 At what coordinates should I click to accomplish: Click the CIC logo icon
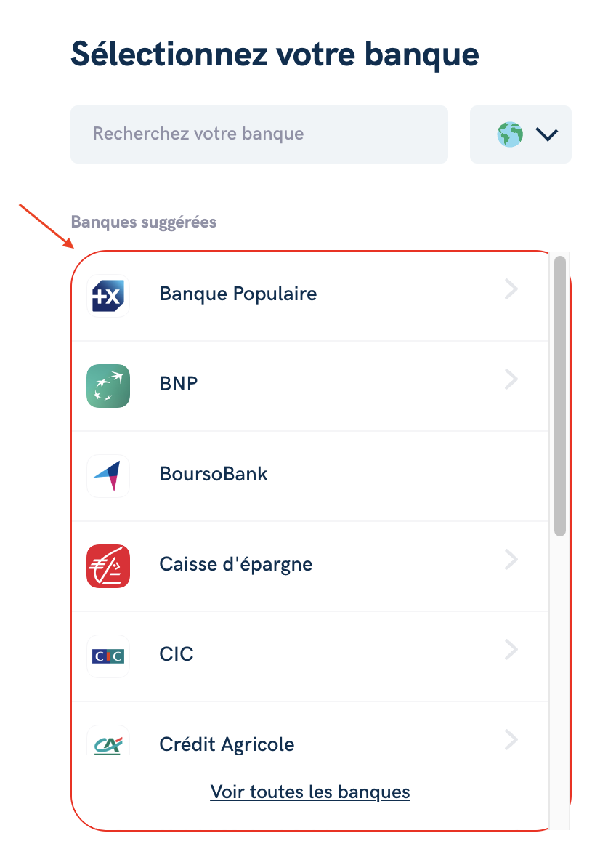pos(108,656)
